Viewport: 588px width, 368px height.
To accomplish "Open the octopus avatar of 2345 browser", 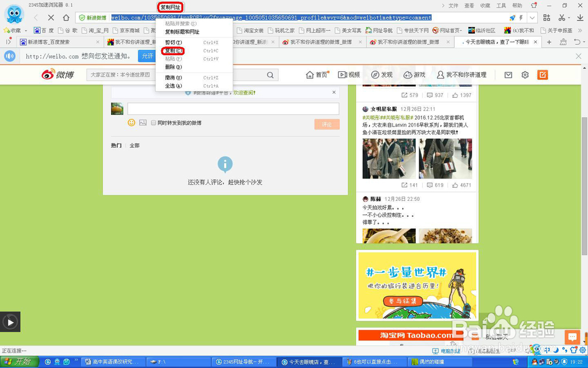I will [14, 14].
